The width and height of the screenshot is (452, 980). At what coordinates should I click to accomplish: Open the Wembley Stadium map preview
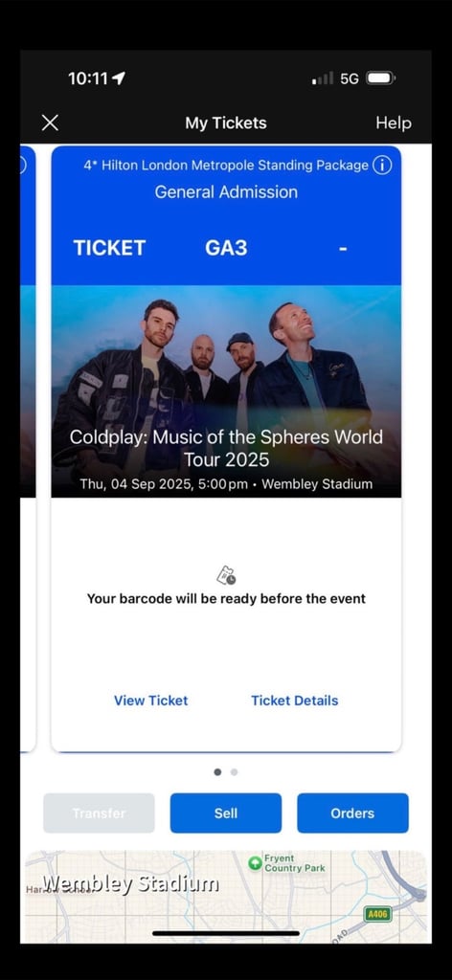(x=226, y=896)
